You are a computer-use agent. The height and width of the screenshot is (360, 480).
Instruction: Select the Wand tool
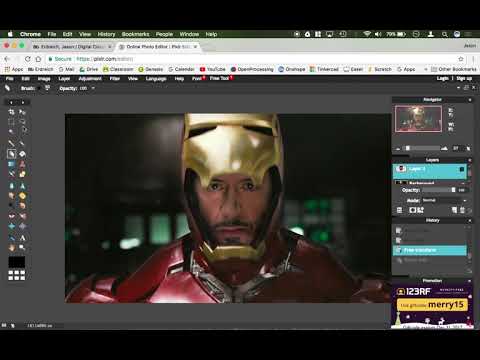[x=12, y=131]
